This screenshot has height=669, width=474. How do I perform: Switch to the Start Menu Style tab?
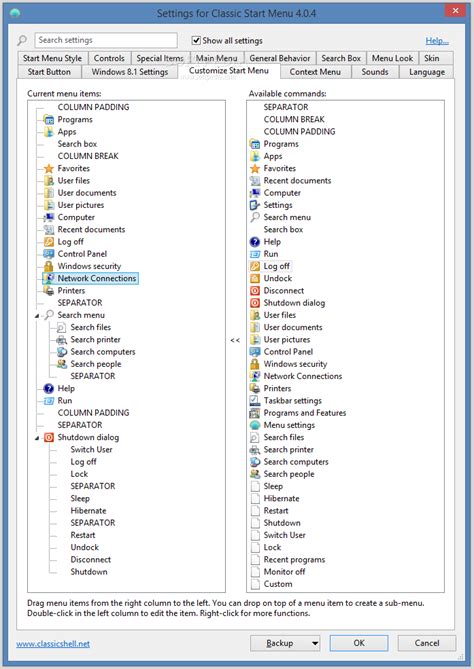click(52, 58)
